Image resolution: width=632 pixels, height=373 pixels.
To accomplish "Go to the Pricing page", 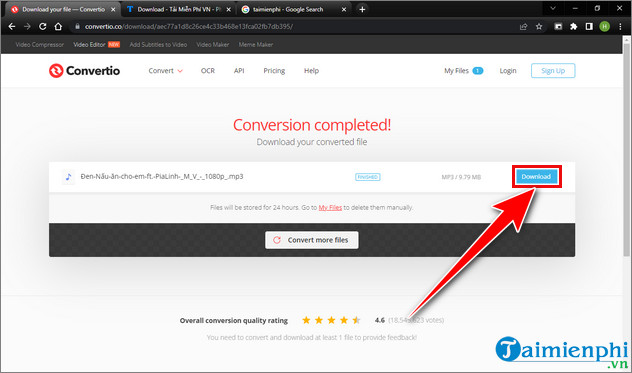I will 274,71.
